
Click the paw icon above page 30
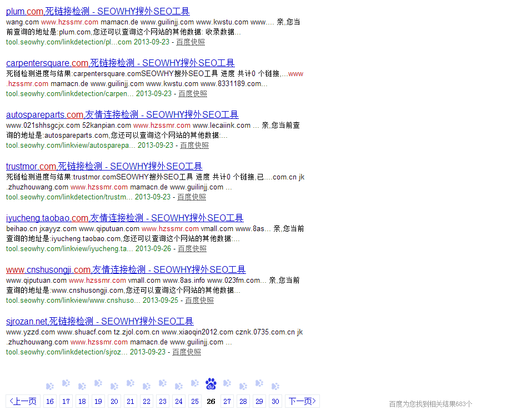pos(275,386)
